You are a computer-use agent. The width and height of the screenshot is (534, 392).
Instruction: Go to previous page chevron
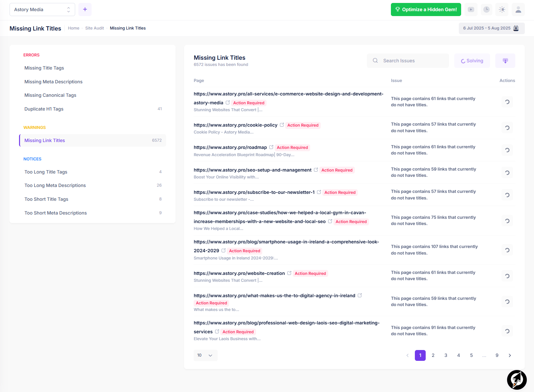click(x=407, y=355)
